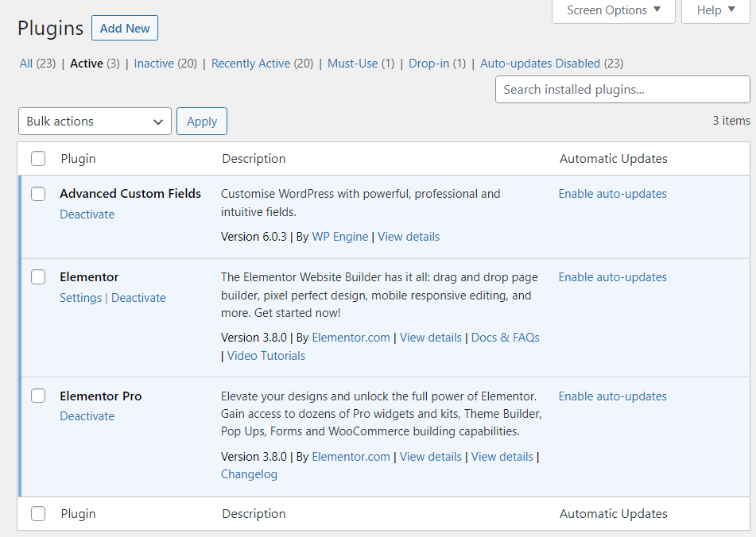Tick the Advanced Custom Fields checkbox
Image resolution: width=756 pixels, height=537 pixels.
pyautogui.click(x=38, y=194)
